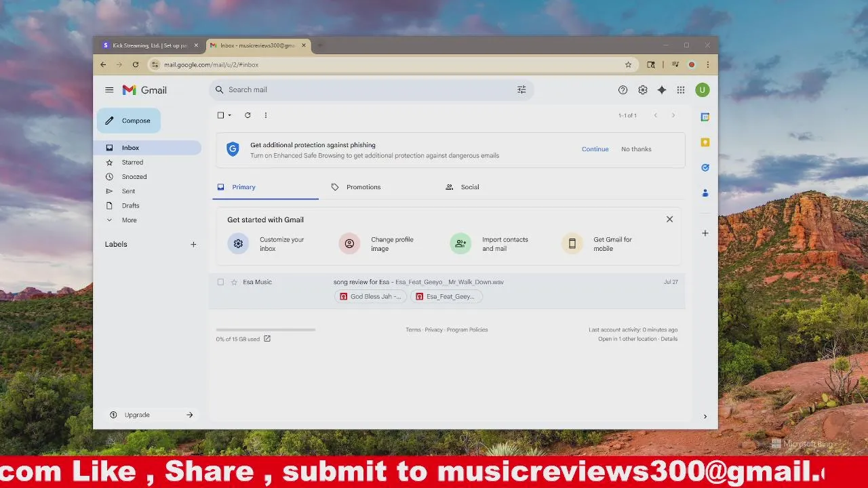This screenshot has height=488, width=868.
Task: Go back in browser
Action: (103, 64)
